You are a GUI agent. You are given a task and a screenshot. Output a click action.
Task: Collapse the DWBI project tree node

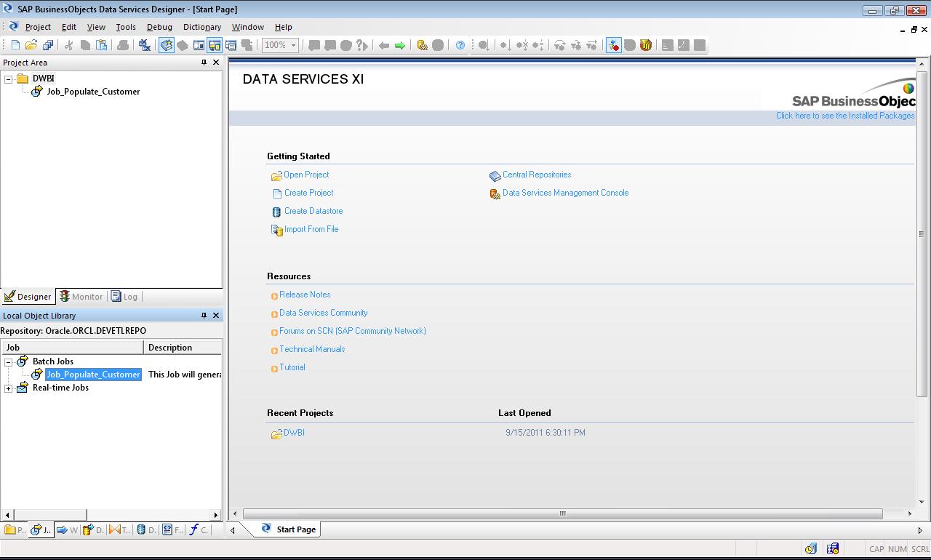[9, 79]
